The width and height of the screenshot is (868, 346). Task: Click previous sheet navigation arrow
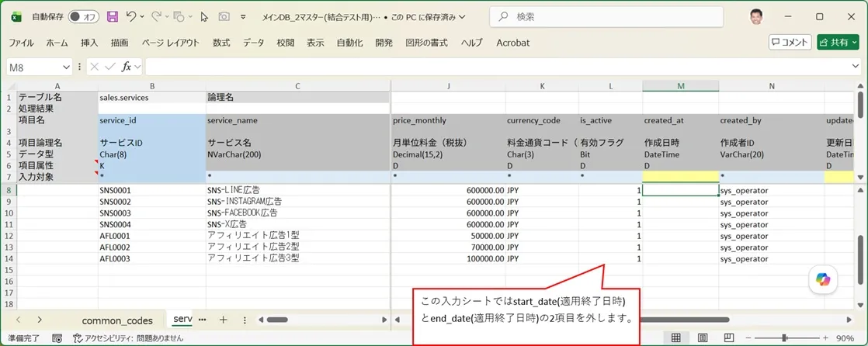[19, 320]
